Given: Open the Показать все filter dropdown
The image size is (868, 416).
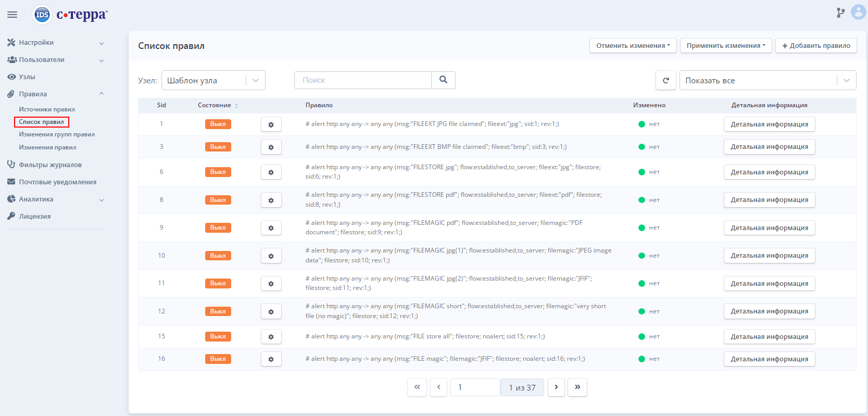Looking at the screenshot, I should coord(768,80).
